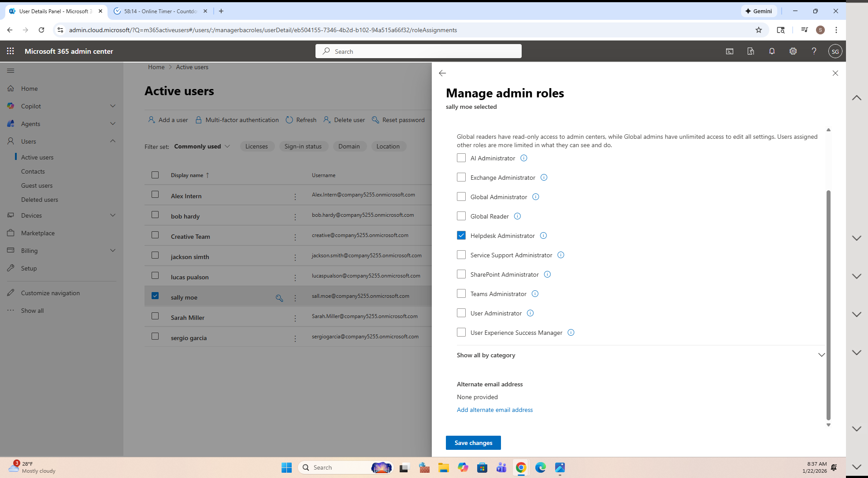The image size is (868, 478).
Task: Check the Global Reader role checkbox
Action: (461, 216)
